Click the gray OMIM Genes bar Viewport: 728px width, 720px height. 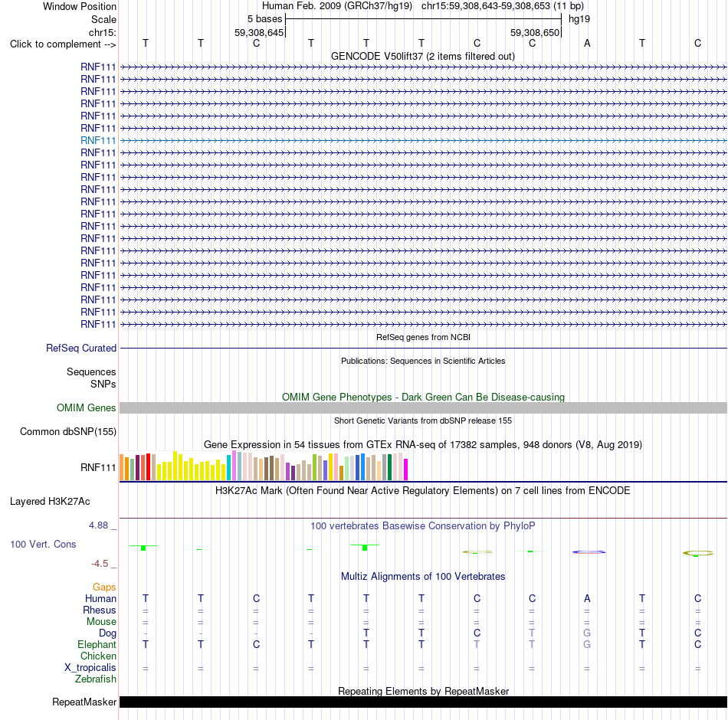pos(424,407)
